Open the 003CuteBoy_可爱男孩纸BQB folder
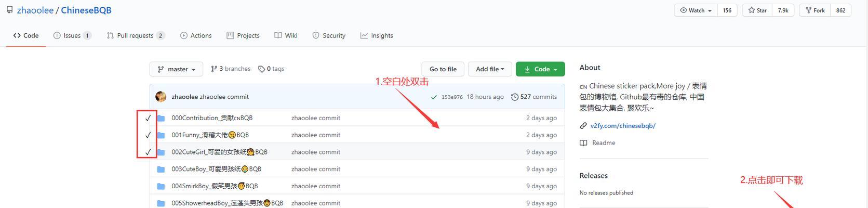This screenshot has width=868, height=208. coord(217,169)
